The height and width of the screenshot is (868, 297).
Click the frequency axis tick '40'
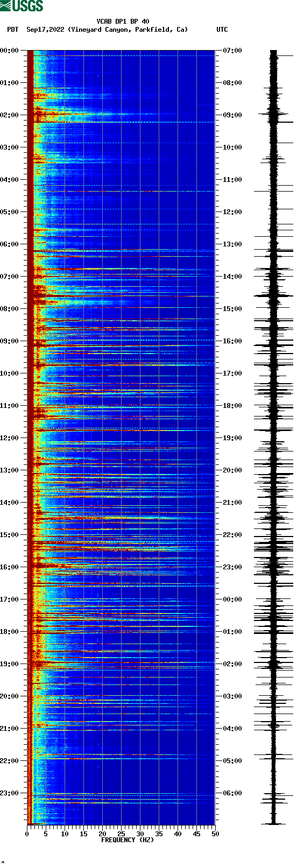(x=178, y=834)
